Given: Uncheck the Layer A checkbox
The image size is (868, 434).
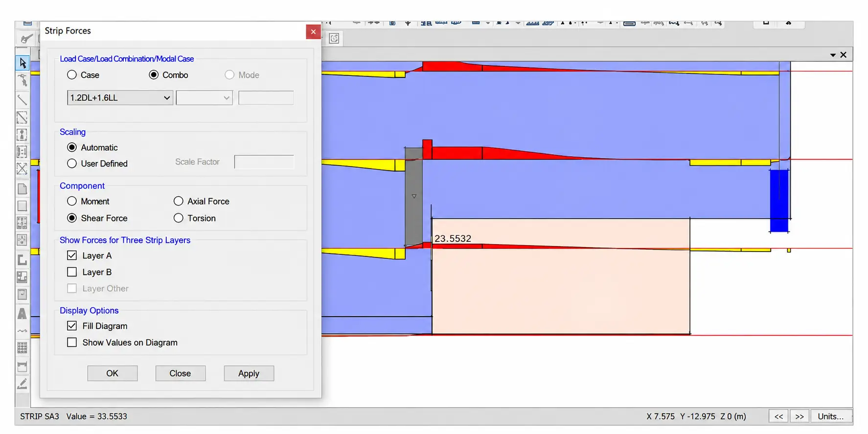Looking at the screenshot, I should coord(72,255).
